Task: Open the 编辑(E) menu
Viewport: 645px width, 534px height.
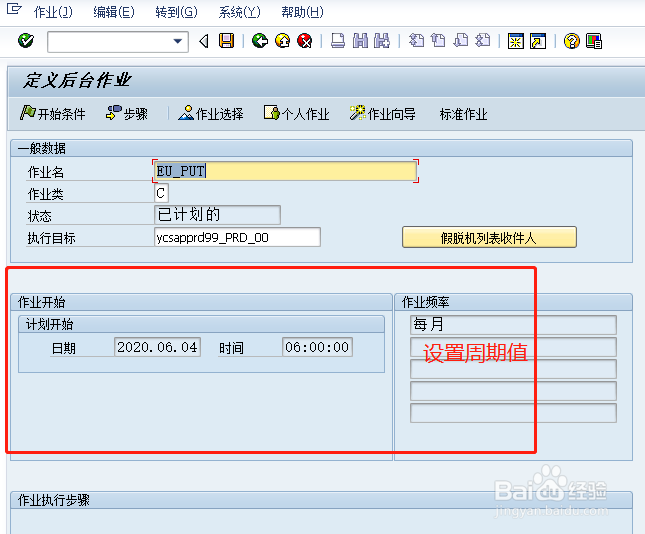Action: pos(114,12)
